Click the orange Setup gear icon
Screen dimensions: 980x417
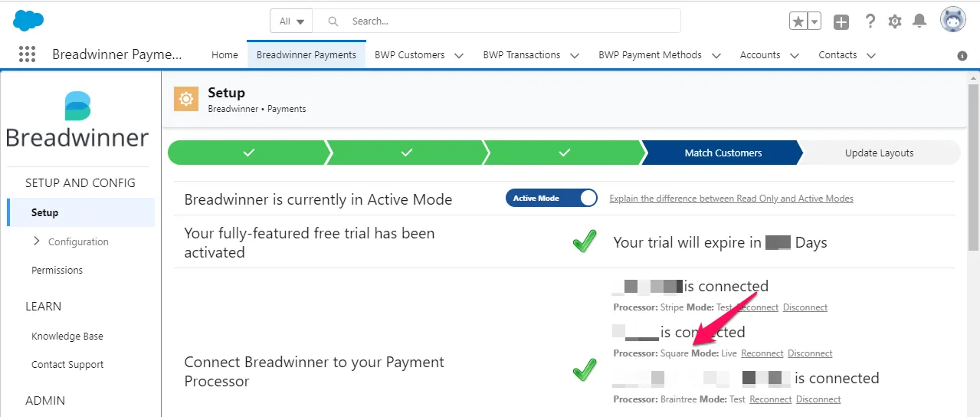(186, 100)
